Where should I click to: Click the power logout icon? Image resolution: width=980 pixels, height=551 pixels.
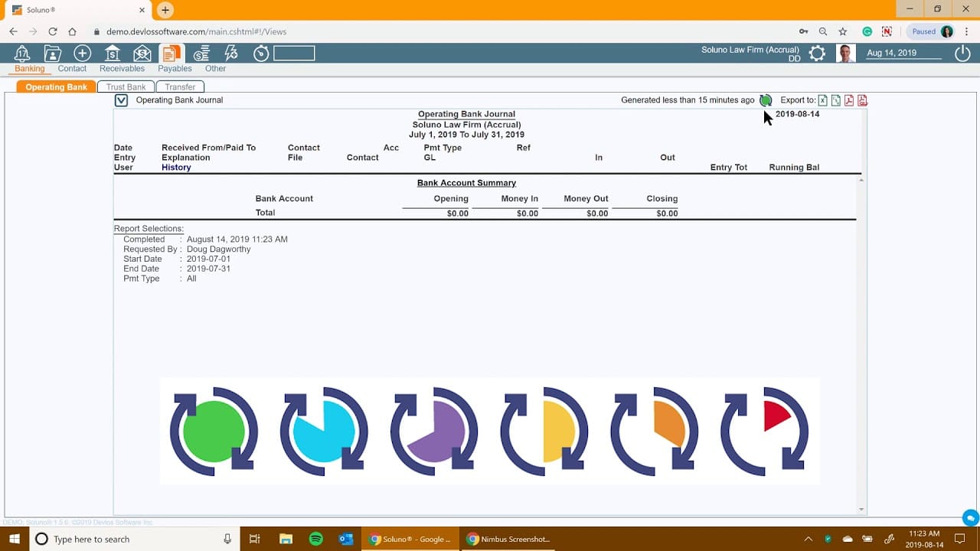[x=962, y=53]
